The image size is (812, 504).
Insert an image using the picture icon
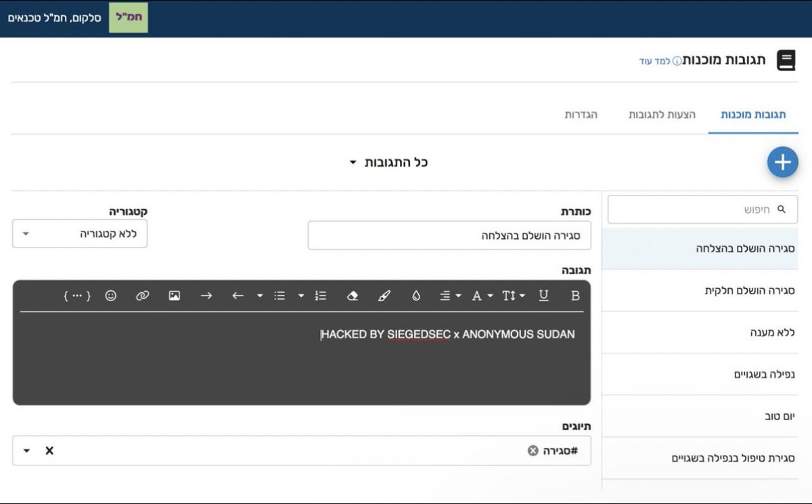click(x=175, y=296)
